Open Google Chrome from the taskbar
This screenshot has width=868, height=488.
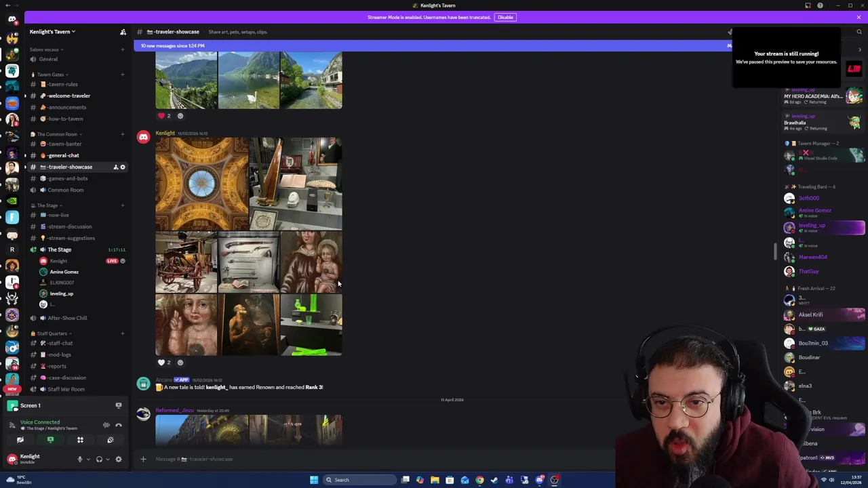479,480
